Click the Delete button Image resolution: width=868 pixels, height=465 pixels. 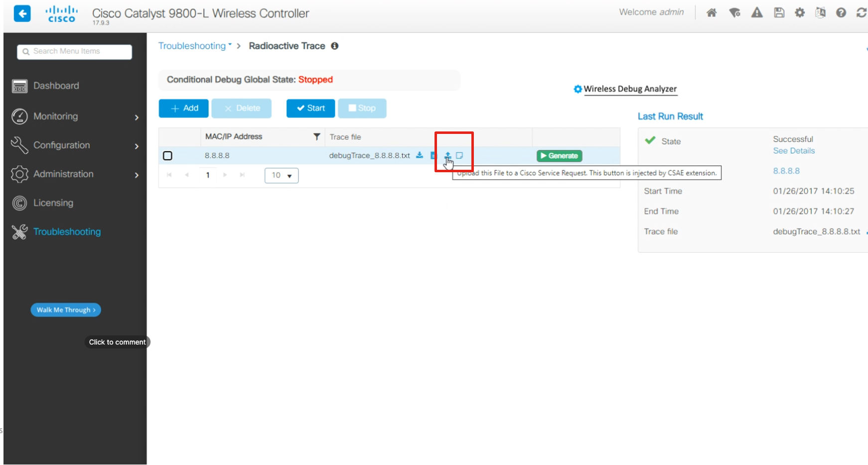[242, 108]
